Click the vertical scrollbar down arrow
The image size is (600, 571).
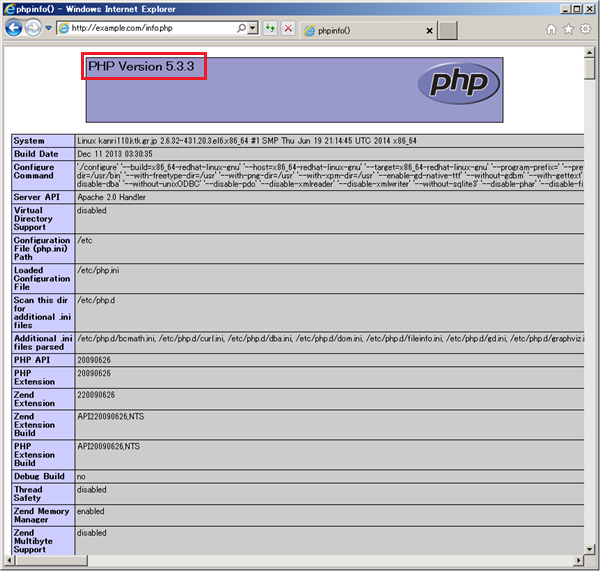coord(589,550)
